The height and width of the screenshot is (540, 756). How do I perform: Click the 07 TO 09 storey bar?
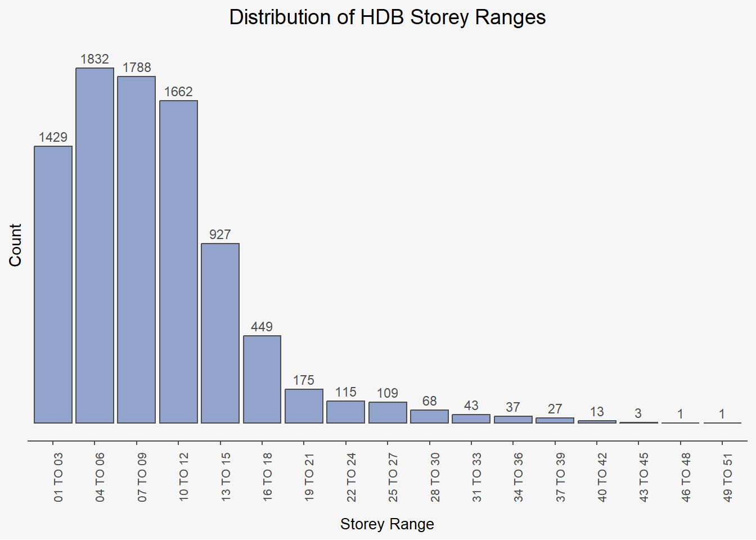tap(137, 249)
